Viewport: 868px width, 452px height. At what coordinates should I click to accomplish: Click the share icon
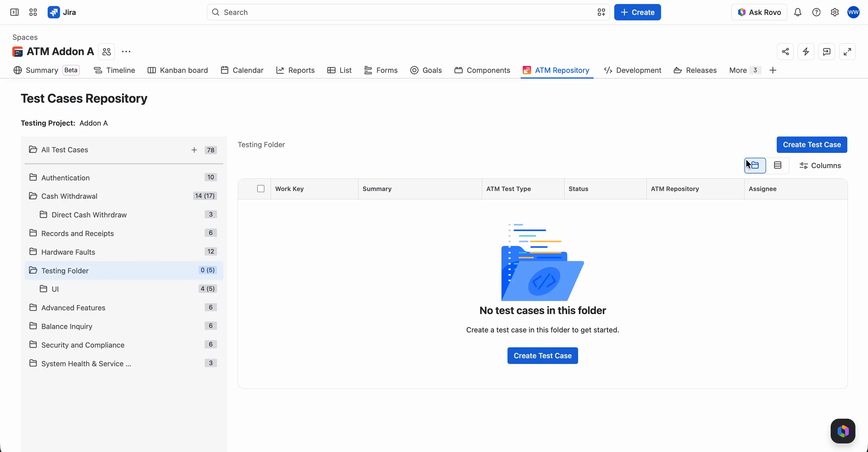tap(785, 52)
